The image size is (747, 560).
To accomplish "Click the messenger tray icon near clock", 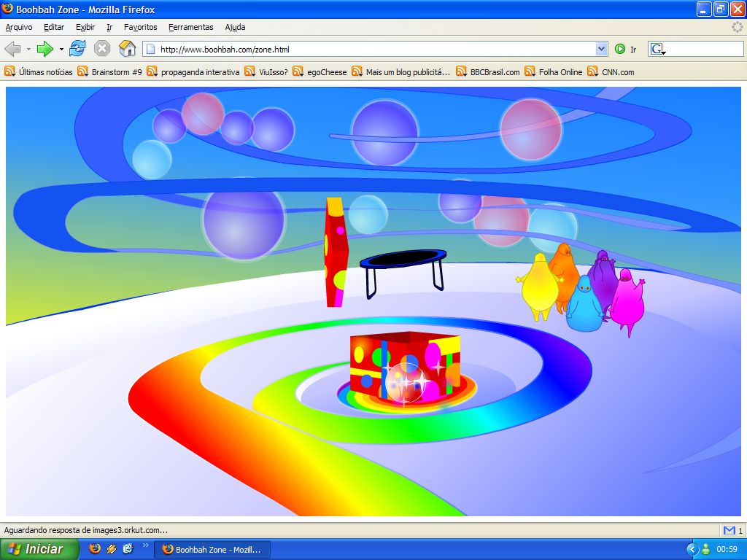I will tap(705, 550).
